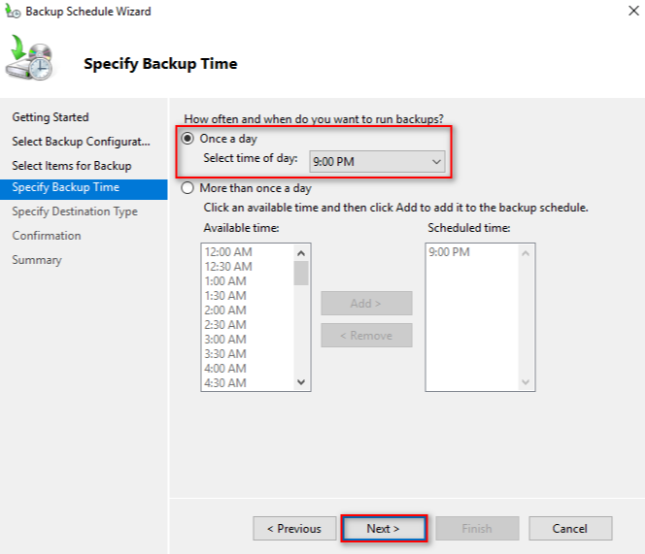This screenshot has width=645, height=554.
Task: Select 1:00 AM in Available time
Action: click(x=225, y=281)
